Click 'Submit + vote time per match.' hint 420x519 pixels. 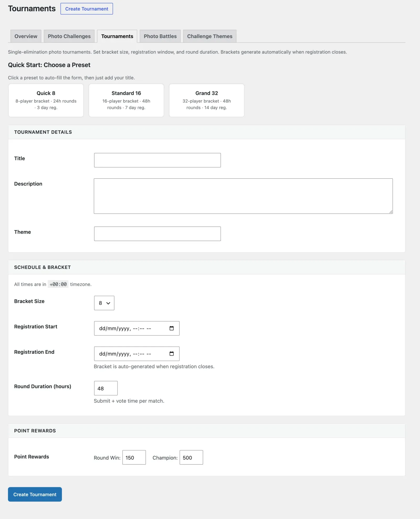coord(129,401)
